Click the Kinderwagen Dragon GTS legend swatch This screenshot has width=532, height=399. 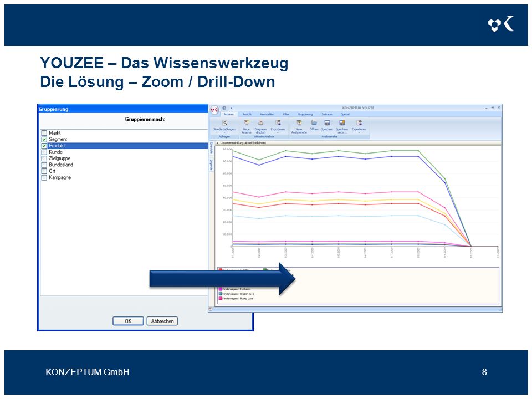pyautogui.click(x=221, y=294)
